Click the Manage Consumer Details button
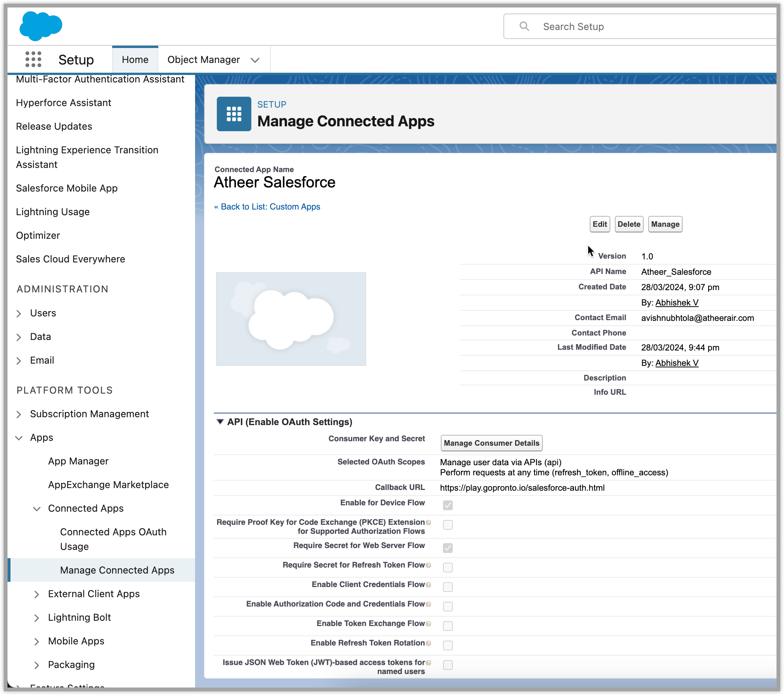 pyautogui.click(x=491, y=443)
